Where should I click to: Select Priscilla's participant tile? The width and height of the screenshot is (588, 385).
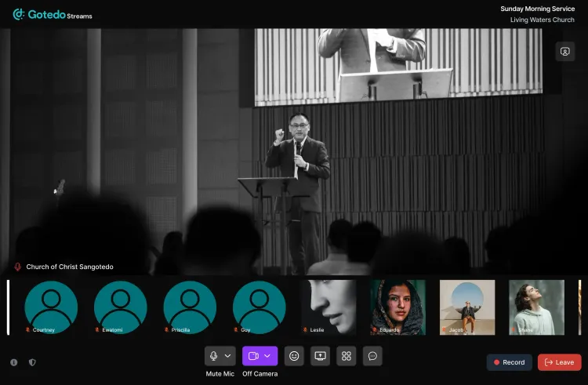click(190, 307)
